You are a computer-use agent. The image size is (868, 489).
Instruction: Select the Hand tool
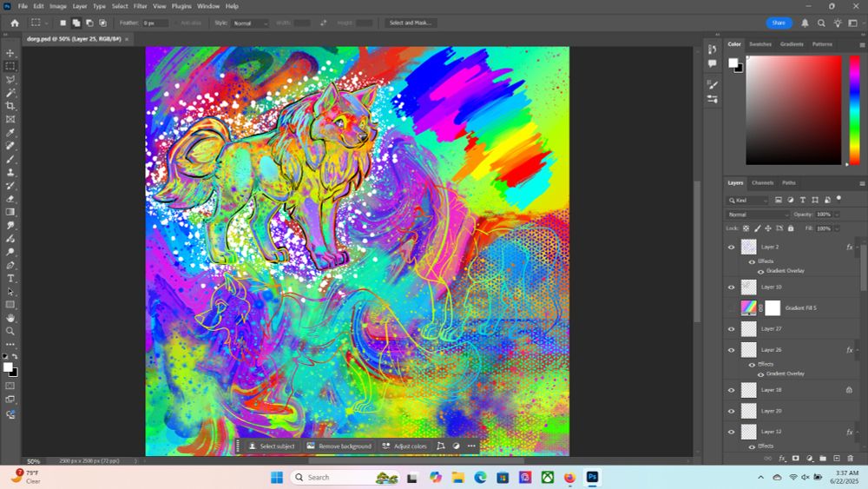(10, 318)
